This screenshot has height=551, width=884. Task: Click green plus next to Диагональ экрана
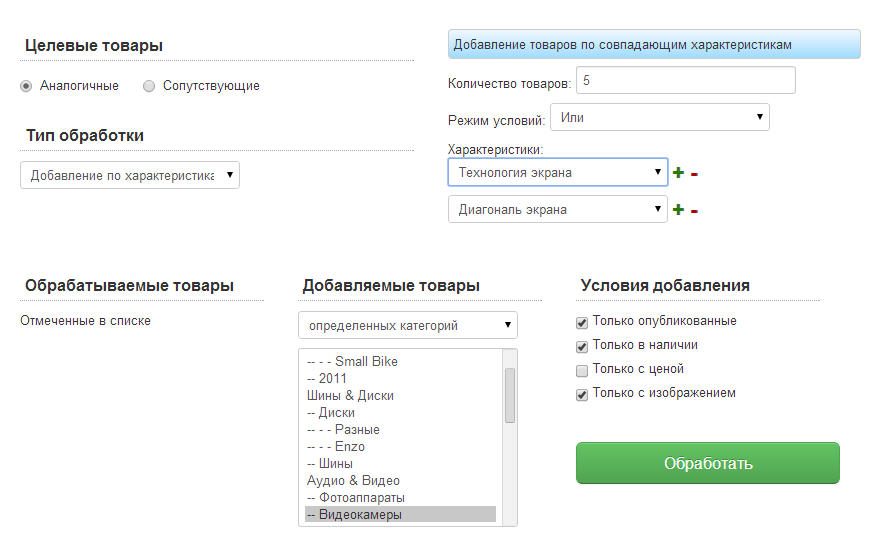[x=679, y=210]
